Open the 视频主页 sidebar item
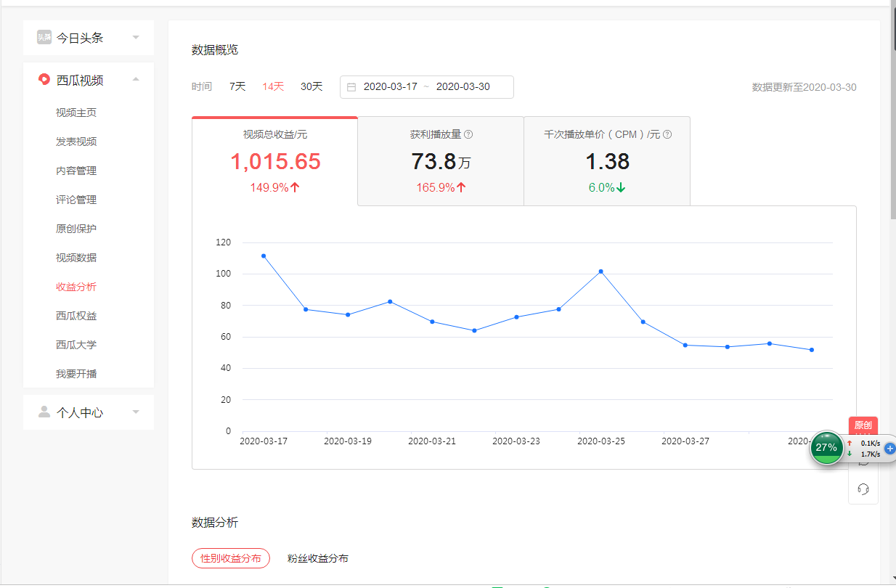The image size is (896, 588). (76, 113)
